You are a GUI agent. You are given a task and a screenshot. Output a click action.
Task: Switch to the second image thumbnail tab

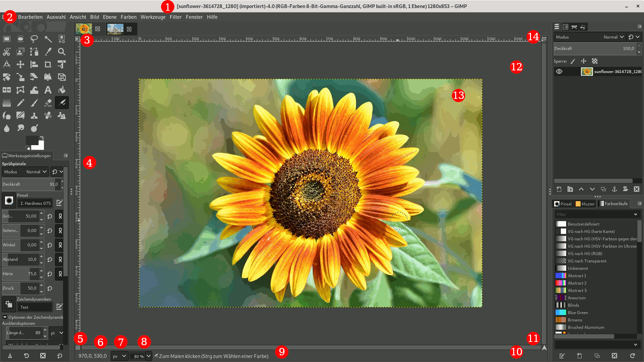click(115, 29)
